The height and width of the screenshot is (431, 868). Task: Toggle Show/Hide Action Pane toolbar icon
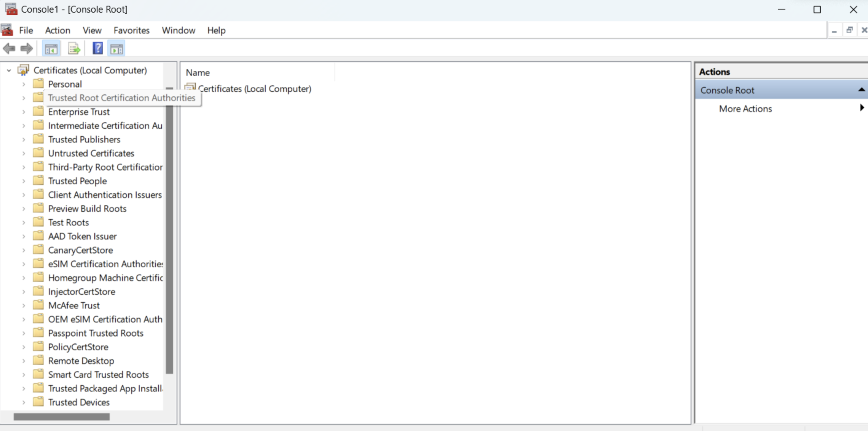pyautogui.click(x=116, y=49)
